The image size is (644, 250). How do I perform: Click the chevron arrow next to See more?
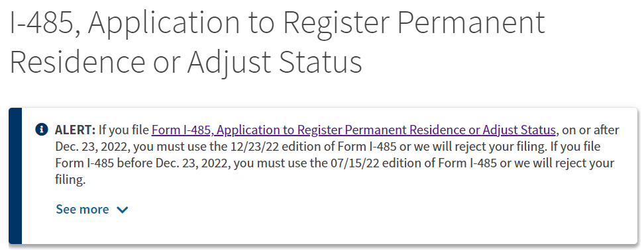[x=123, y=210]
